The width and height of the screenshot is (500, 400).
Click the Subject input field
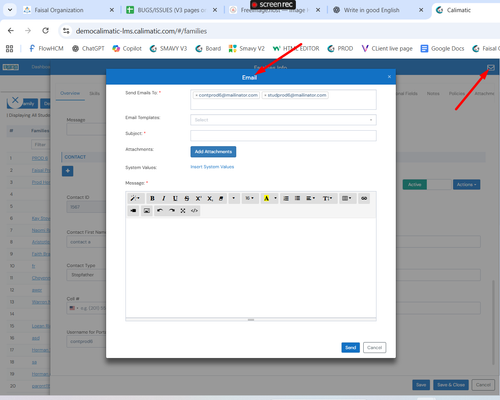[283, 136]
